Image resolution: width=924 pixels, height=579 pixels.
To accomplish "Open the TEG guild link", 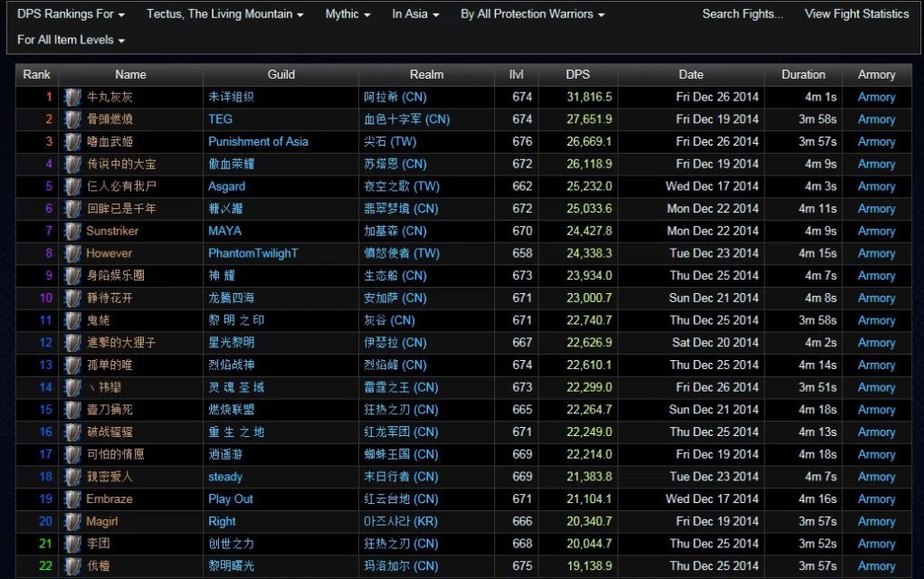I will (x=221, y=119).
